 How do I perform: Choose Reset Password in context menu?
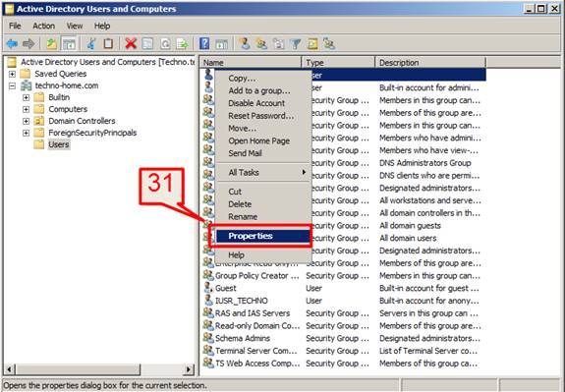[263, 116]
